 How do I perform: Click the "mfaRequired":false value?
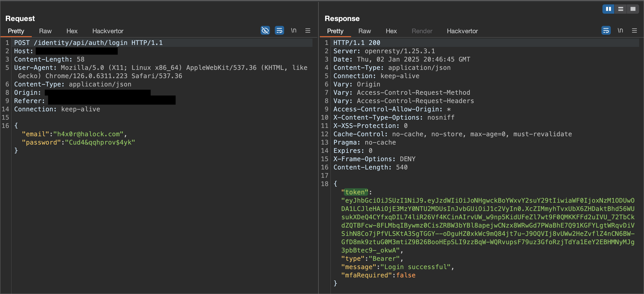pos(406,275)
